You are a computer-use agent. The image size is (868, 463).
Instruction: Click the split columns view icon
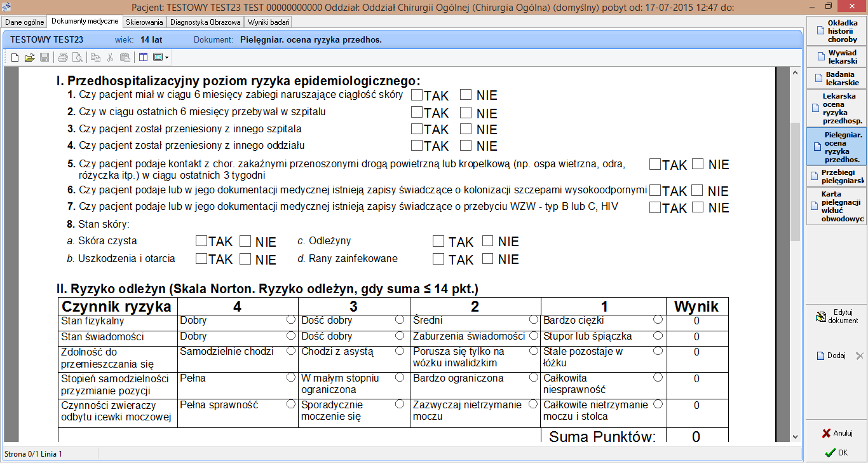(x=143, y=57)
